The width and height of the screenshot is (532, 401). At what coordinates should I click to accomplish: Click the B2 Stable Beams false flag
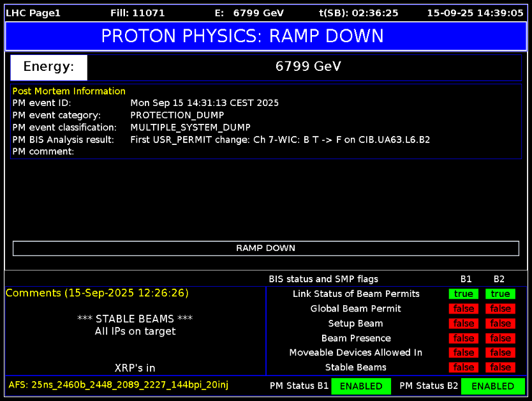[x=501, y=367]
